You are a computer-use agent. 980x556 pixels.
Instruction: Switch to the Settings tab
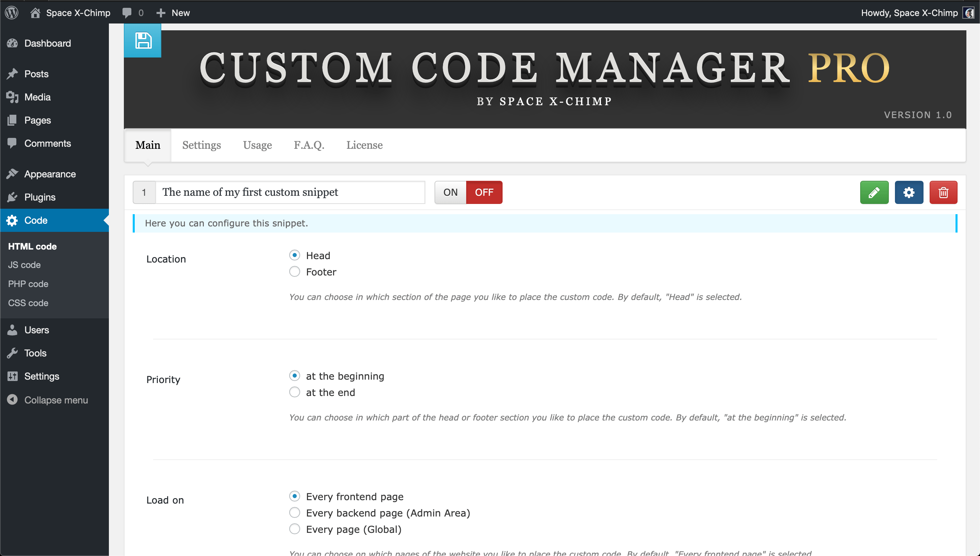201,145
